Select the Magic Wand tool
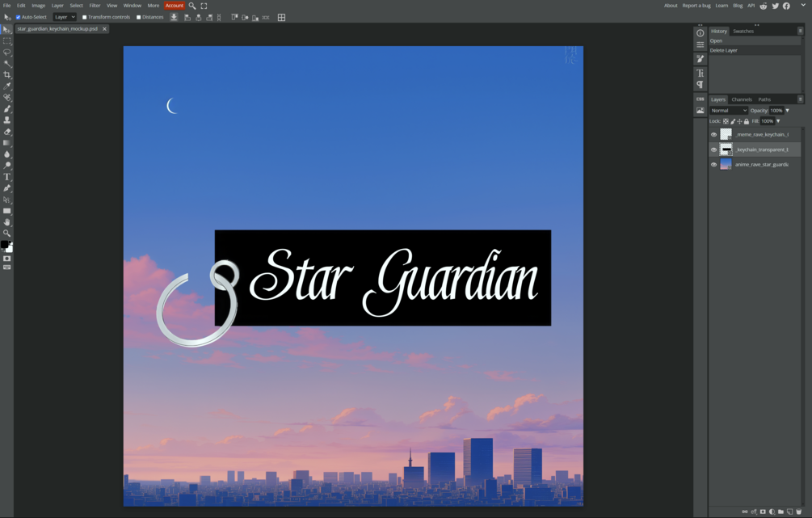Image resolution: width=812 pixels, height=518 pixels. 6,64
